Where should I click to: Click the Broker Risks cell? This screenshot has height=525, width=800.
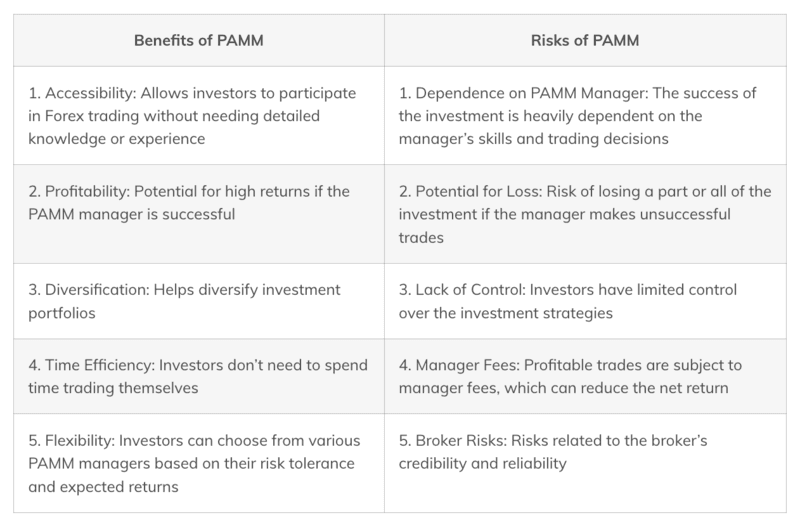click(x=585, y=463)
